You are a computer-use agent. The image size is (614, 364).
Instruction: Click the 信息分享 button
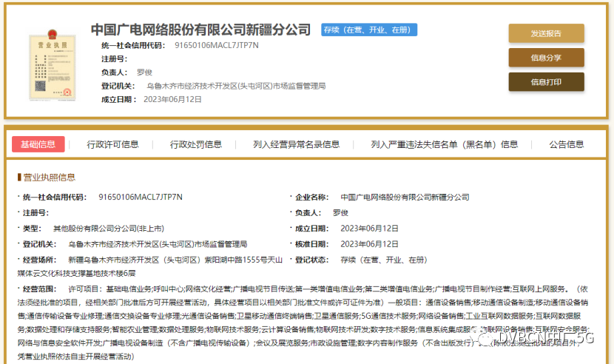click(x=546, y=58)
